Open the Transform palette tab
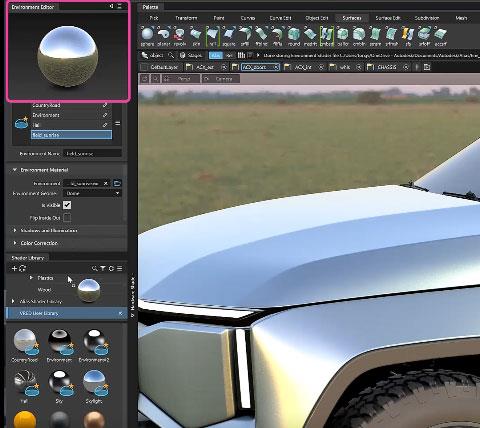This screenshot has width=480, height=428. click(x=186, y=18)
